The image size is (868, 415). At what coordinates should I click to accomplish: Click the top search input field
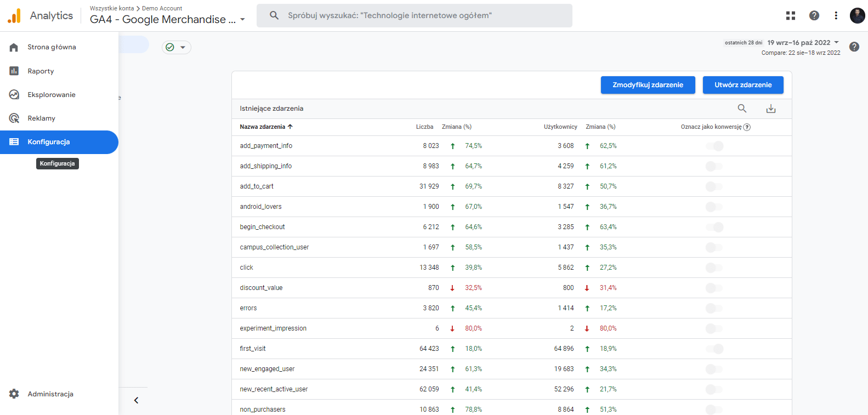point(415,16)
